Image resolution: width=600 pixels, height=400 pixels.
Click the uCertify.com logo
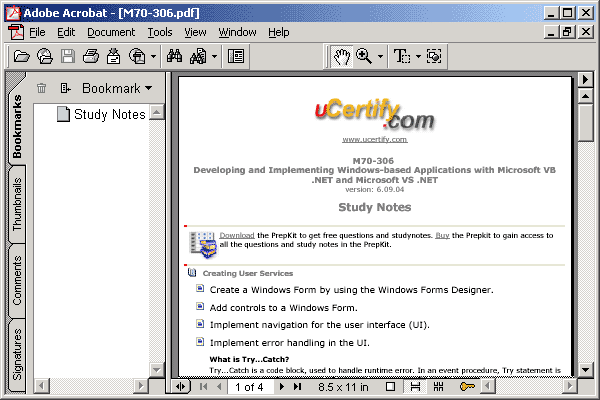[x=375, y=115]
